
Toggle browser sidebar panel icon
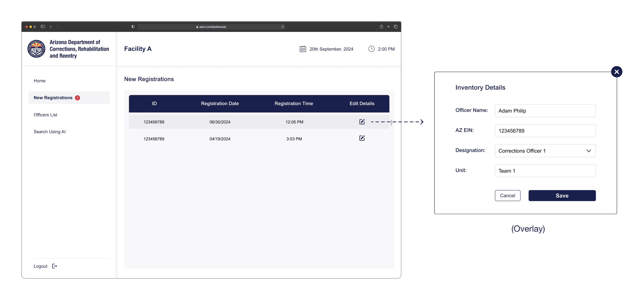pyautogui.click(x=43, y=27)
